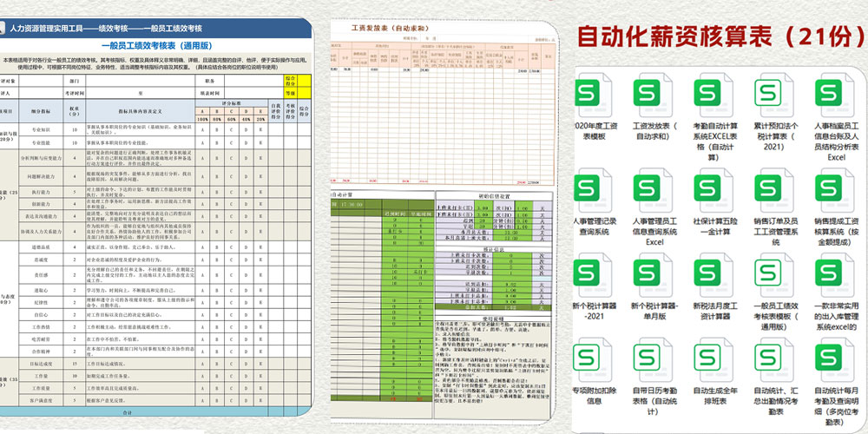Screen dimensions: 868x434
Task: Select the 权重（分）header cell
Action: [75, 111]
